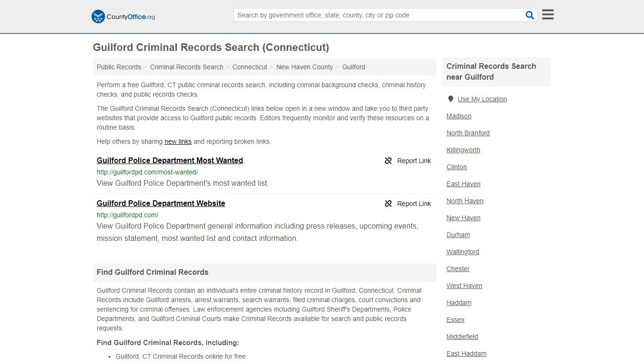Image resolution: width=644 pixels, height=362 pixels.
Task: Open New Haven County breadcrumb
Action: point(305,67)
